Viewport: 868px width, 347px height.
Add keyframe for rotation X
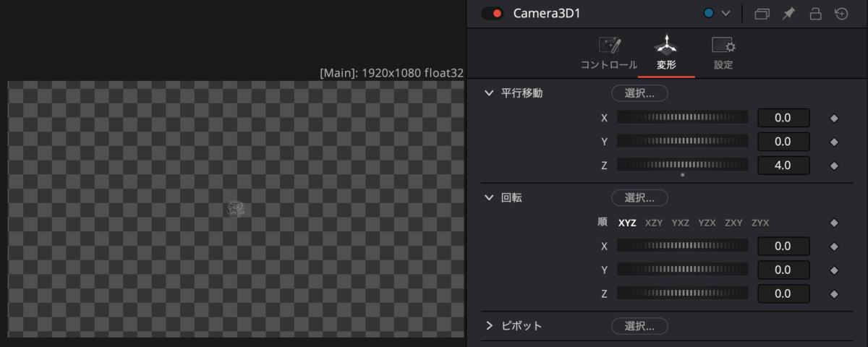click(833, 247)
